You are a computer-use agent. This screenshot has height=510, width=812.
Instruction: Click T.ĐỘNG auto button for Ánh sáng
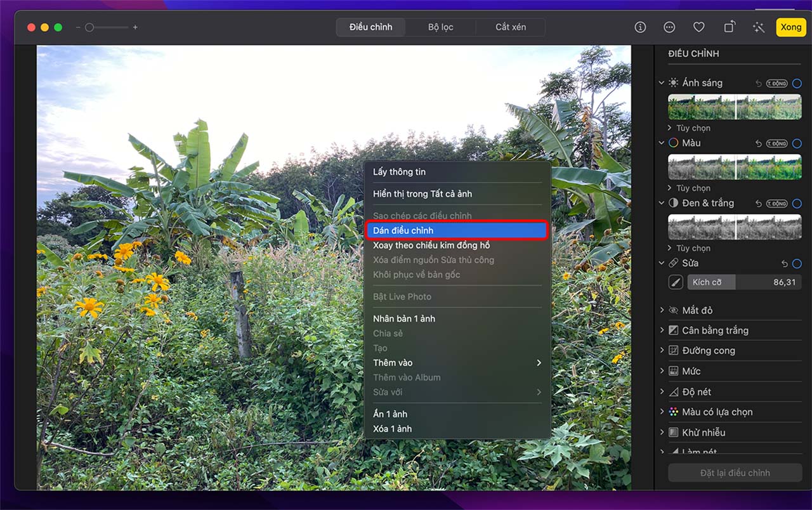[776, 84]
